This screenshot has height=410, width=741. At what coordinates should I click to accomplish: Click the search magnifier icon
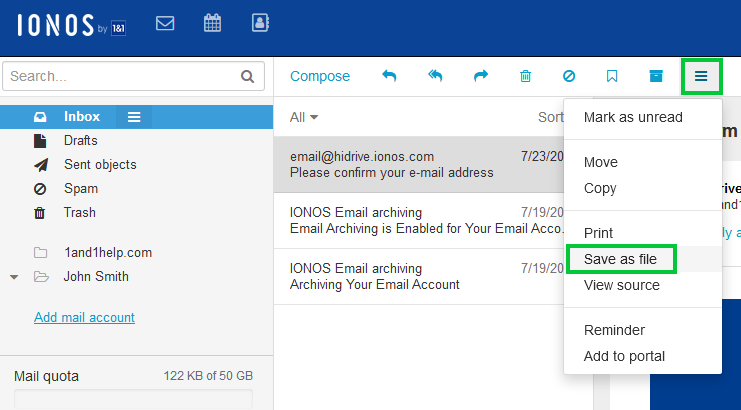[248, 77]
